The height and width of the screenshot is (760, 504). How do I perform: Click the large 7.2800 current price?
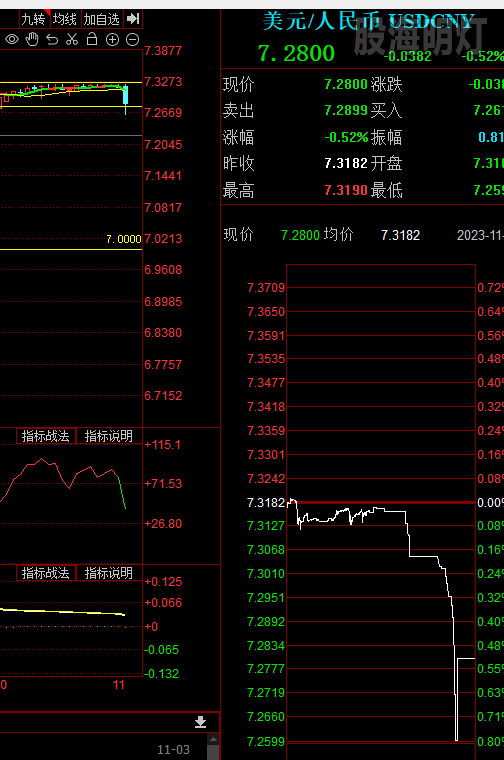coord(296,53)
